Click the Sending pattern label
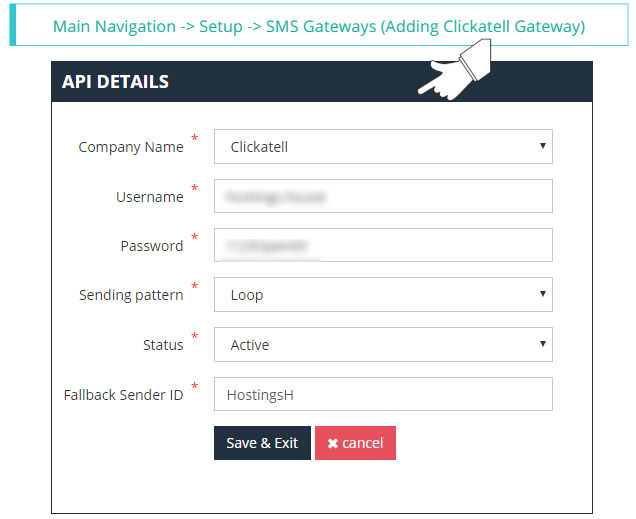 (131, 295)
